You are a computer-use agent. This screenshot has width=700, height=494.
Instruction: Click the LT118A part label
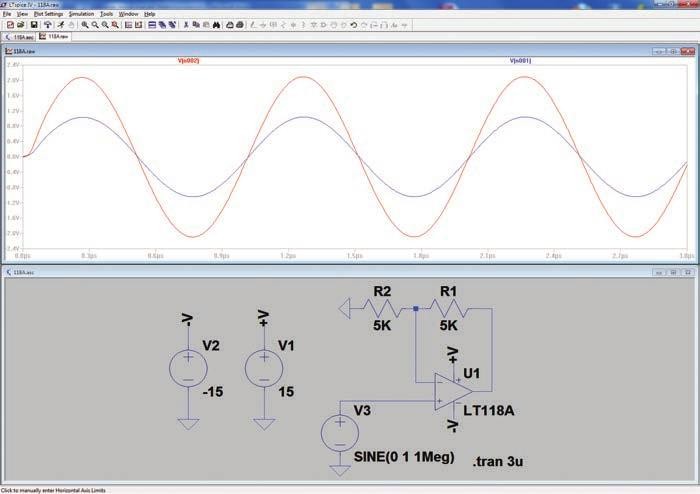[x=488, y=411]
